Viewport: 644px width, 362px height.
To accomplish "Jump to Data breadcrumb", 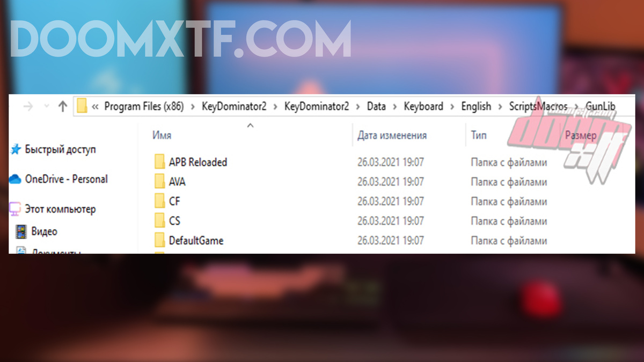I will pyautogui.click(x=376, y=106).
